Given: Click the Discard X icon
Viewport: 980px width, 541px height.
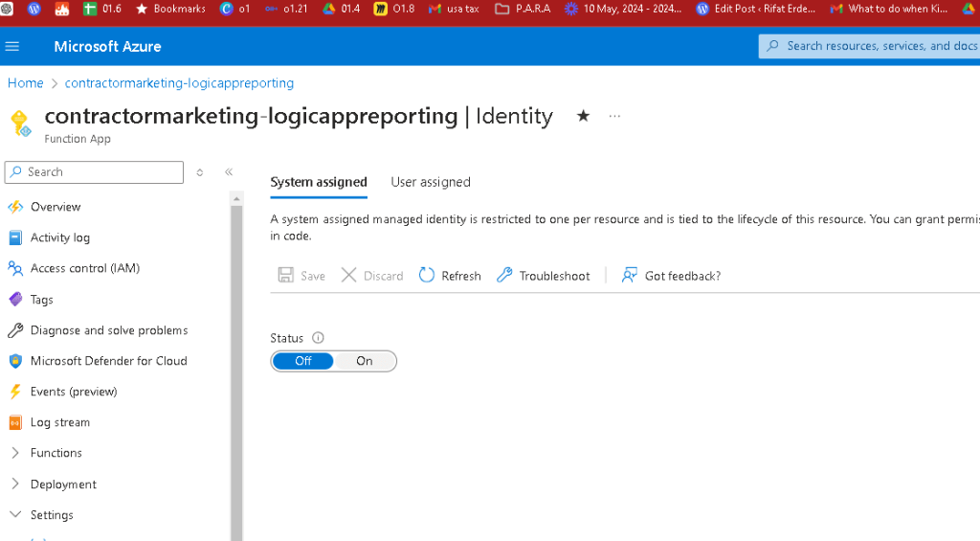Looking at the screenshot, I should click(348, 275).
